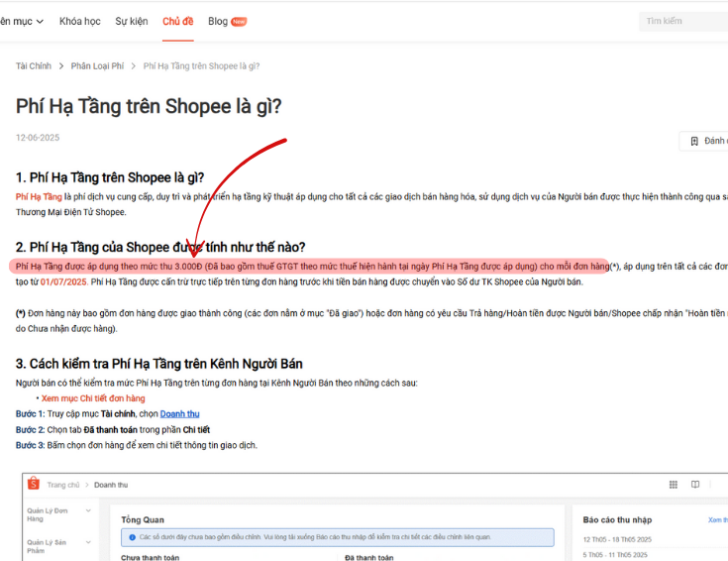The width and height of the screenshot is (728, 561).
Task: Click the Tìm kiếm search field
Action: tap(683, 22)
